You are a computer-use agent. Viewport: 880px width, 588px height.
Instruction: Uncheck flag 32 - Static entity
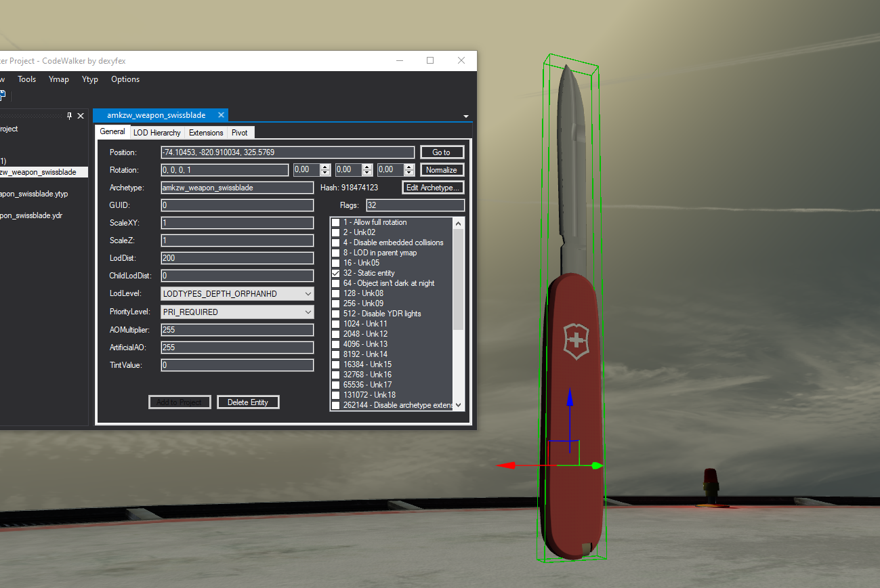click(335, 273)
